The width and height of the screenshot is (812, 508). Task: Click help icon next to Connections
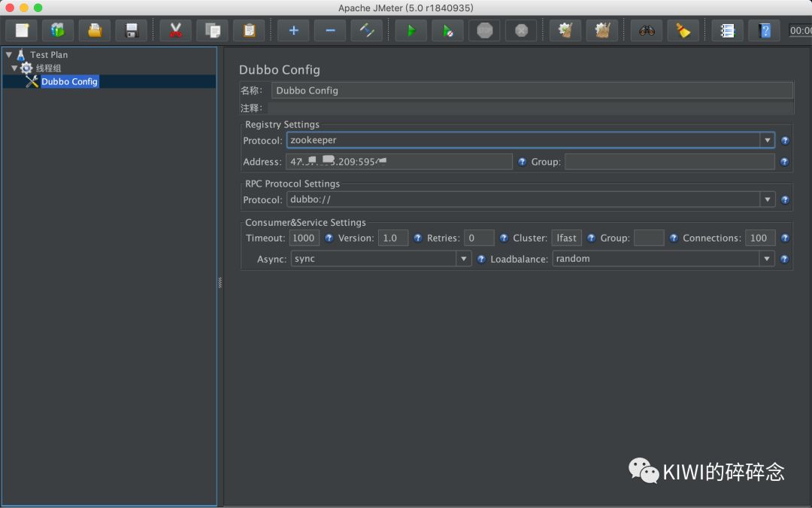pos(785,238)
